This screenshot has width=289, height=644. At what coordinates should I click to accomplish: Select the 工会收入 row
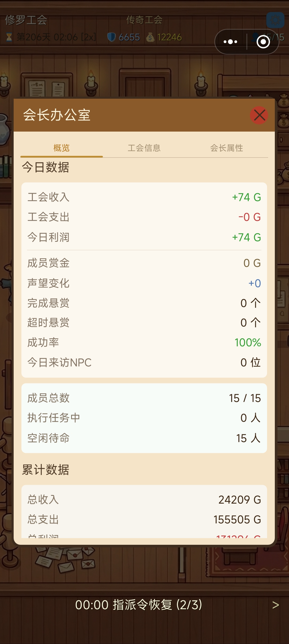144,197
